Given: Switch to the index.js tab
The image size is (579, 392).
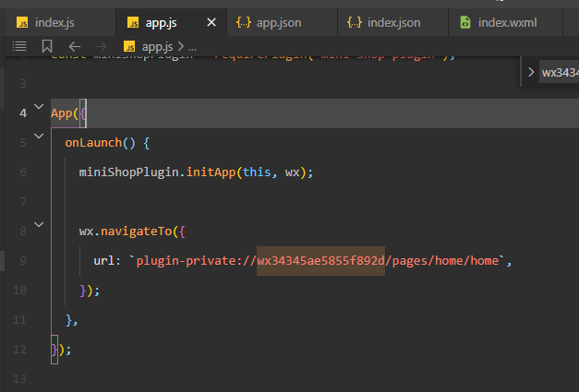Looking at the screenshot, I should [60, 23].
